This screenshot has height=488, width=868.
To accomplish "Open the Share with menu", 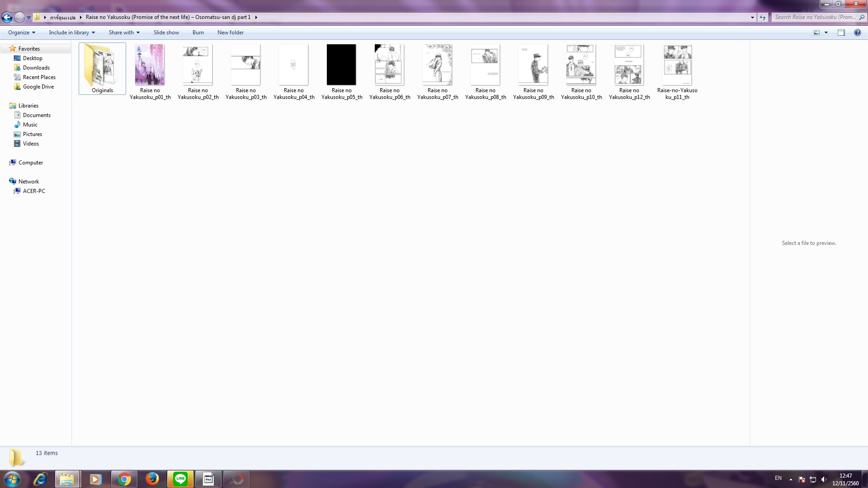I will click(x=124, y=33).
